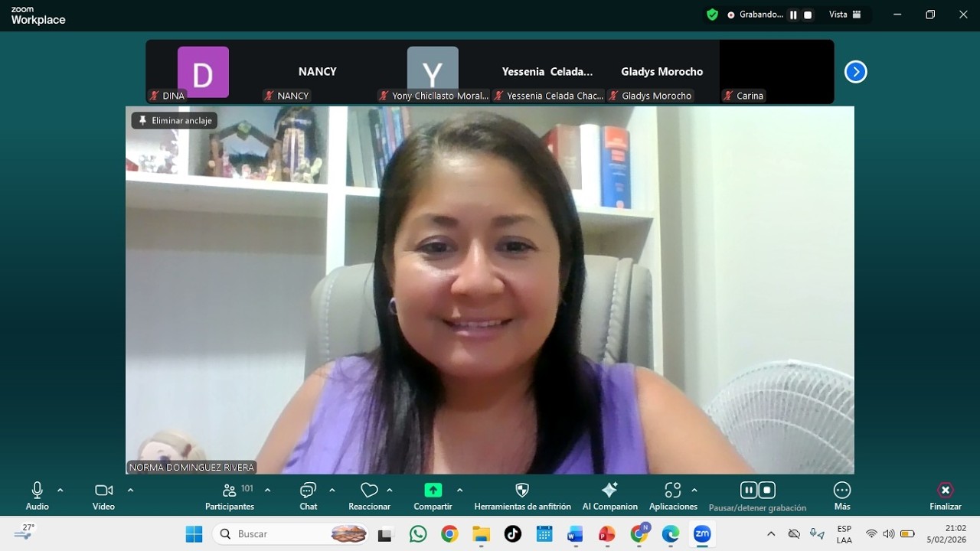Click the green Compartir share button
The width and height of the screenshot is (980, 551).
click(x=433, y=496)
